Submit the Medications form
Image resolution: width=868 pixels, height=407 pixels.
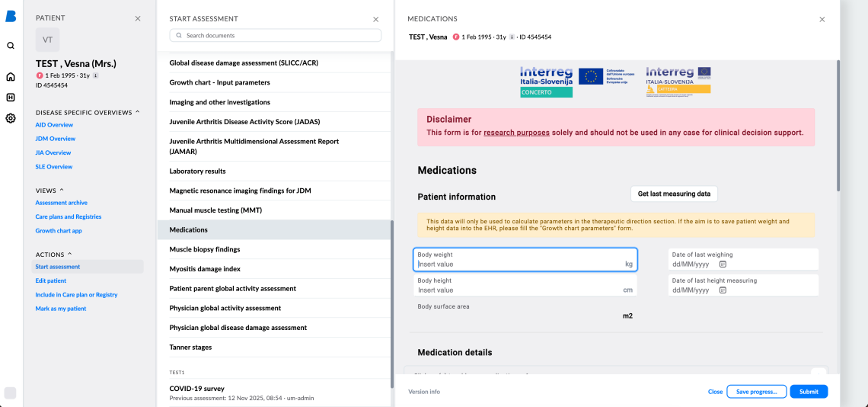(809, 392)
